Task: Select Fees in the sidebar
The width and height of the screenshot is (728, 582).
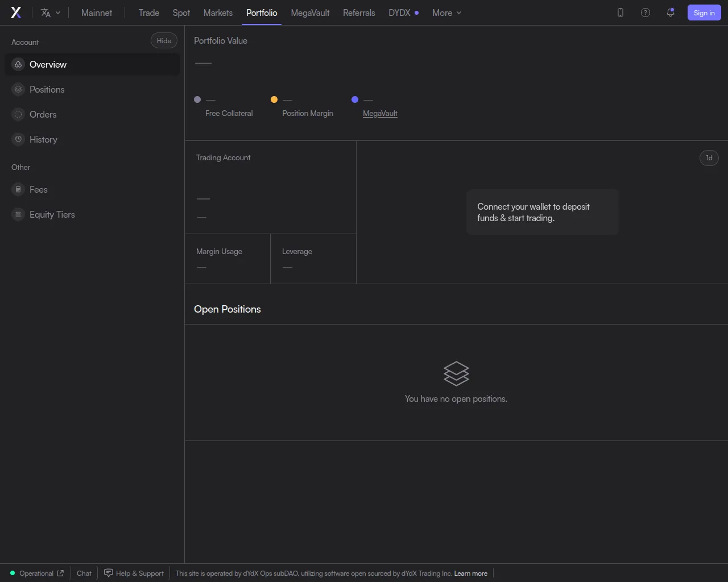Action: (92, 189)
